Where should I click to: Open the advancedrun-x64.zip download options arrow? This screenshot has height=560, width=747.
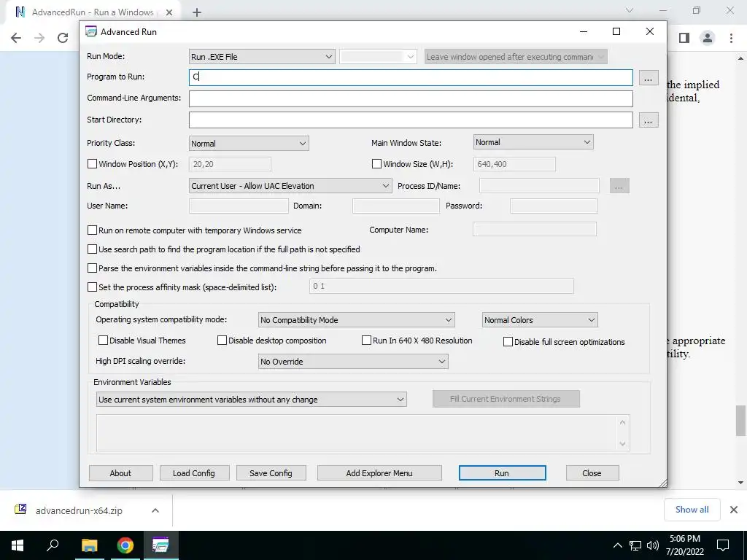click(155, 510)
